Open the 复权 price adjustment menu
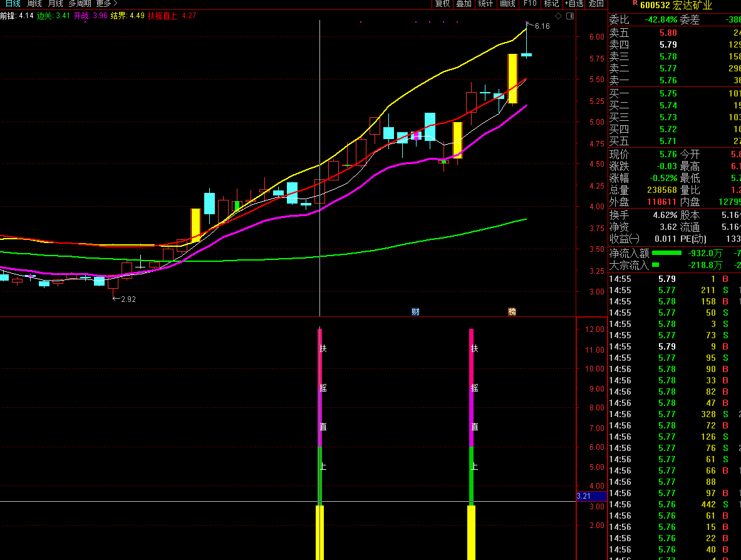Viewport: 741px width, 560px height. coord(442,4)
